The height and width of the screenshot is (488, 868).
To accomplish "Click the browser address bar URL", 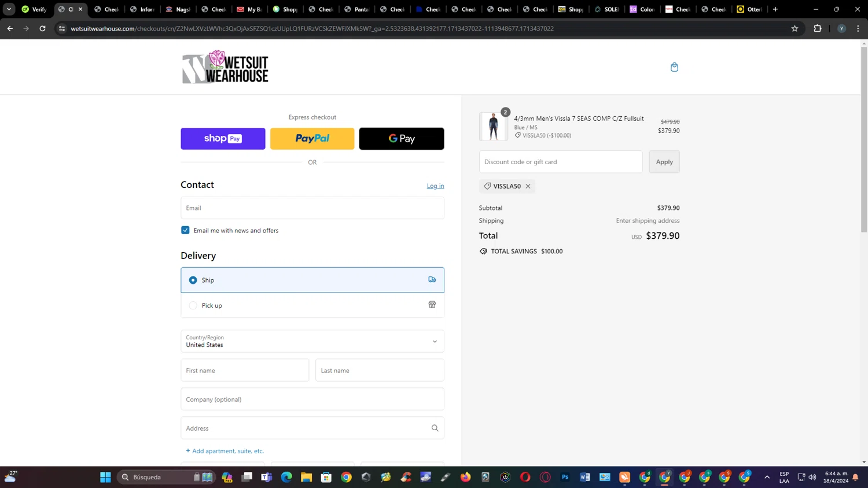I will click(x=312, y=28).
